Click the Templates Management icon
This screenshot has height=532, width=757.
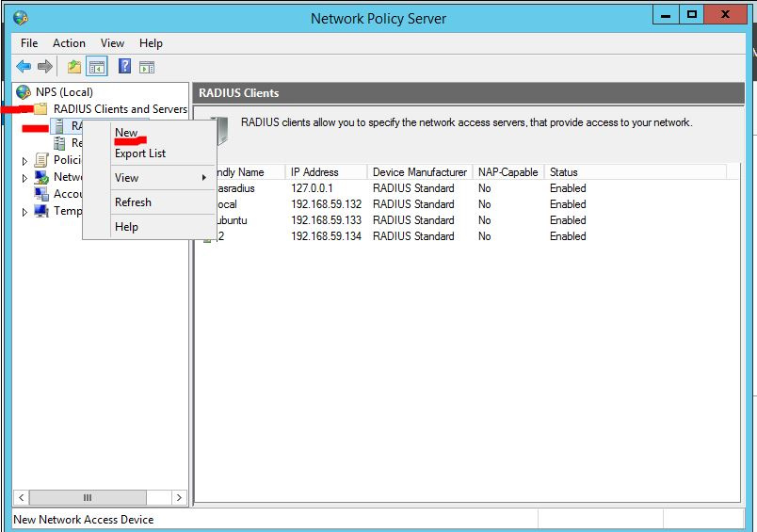click(x=41, y=211)
